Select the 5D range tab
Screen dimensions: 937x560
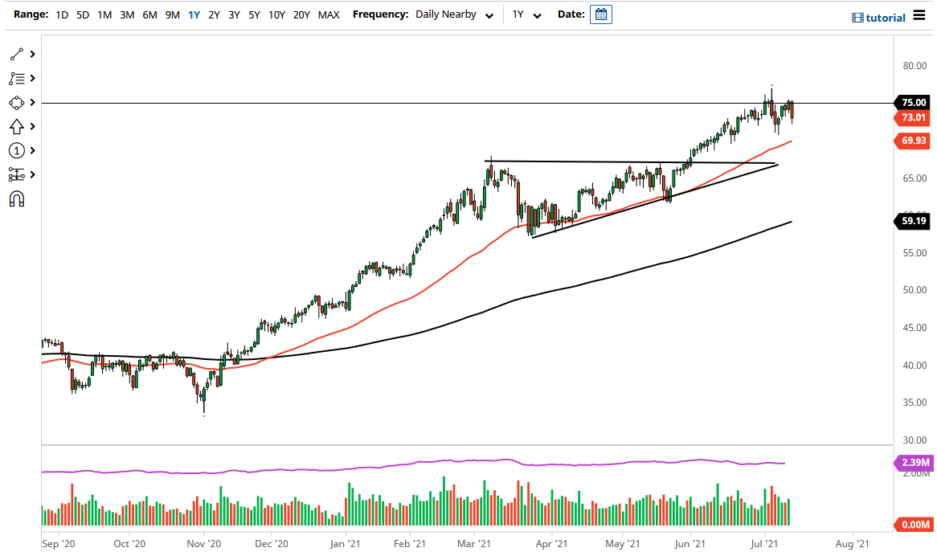(x=82, y=14)
